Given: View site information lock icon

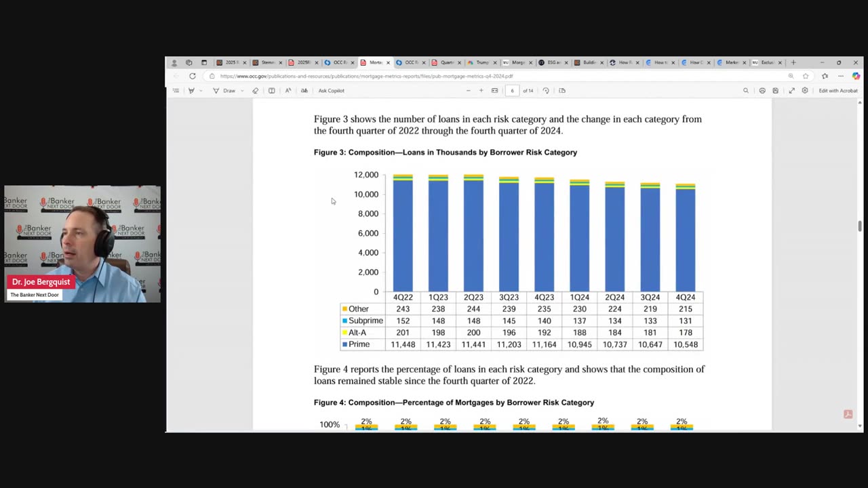Looking at the screenshot, I should pos(212,76).
